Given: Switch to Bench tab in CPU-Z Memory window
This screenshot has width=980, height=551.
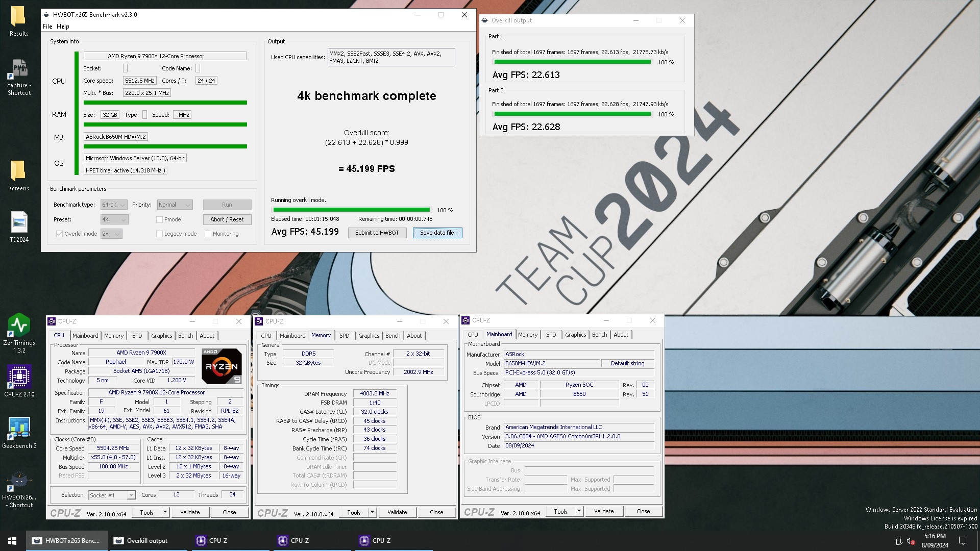Looking at the screenshot, I should click(393, 336).
